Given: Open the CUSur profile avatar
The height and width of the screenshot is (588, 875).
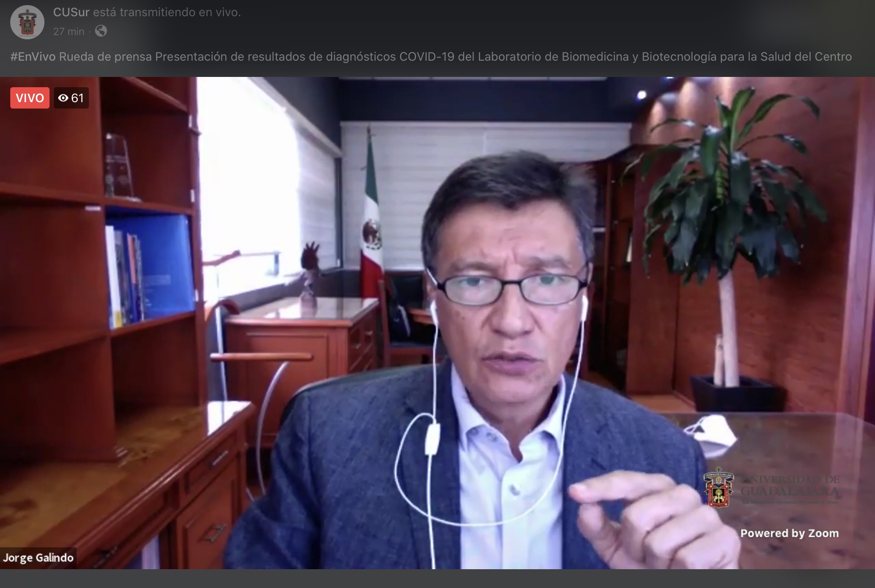Looking at the screenshot, I should pyautogui.click(x=27, y=22).
